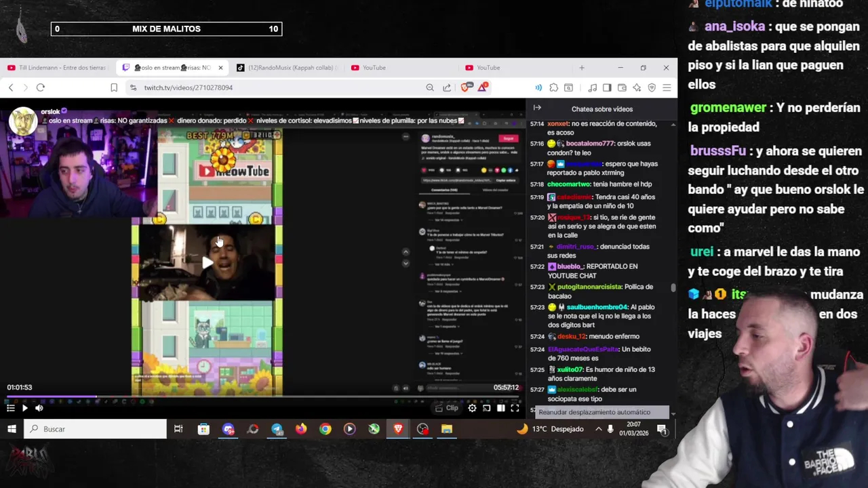Screen dimensions: 868x488
Task: Open Microsoft Store from the taskbar
Action: pos(203,429)
